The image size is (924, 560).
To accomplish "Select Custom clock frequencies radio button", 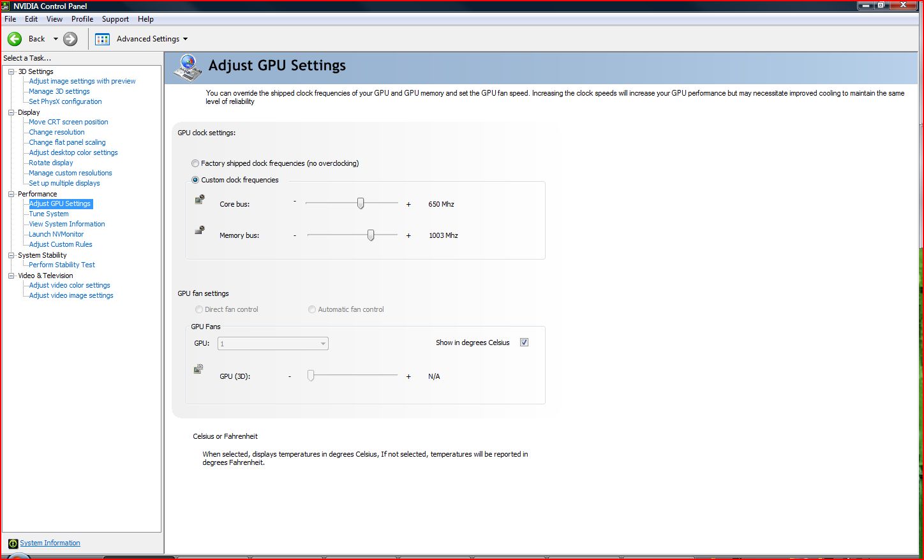I will 195,180.
